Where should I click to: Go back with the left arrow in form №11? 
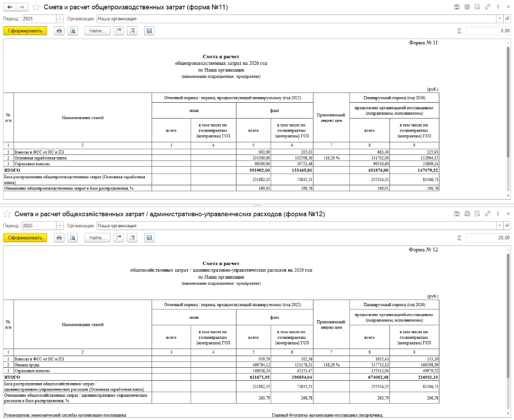(9, 7)
